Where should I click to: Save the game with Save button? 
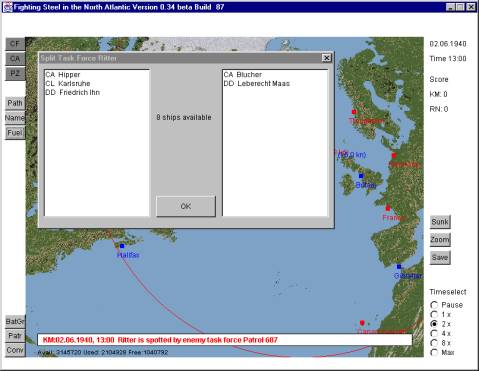440,258
